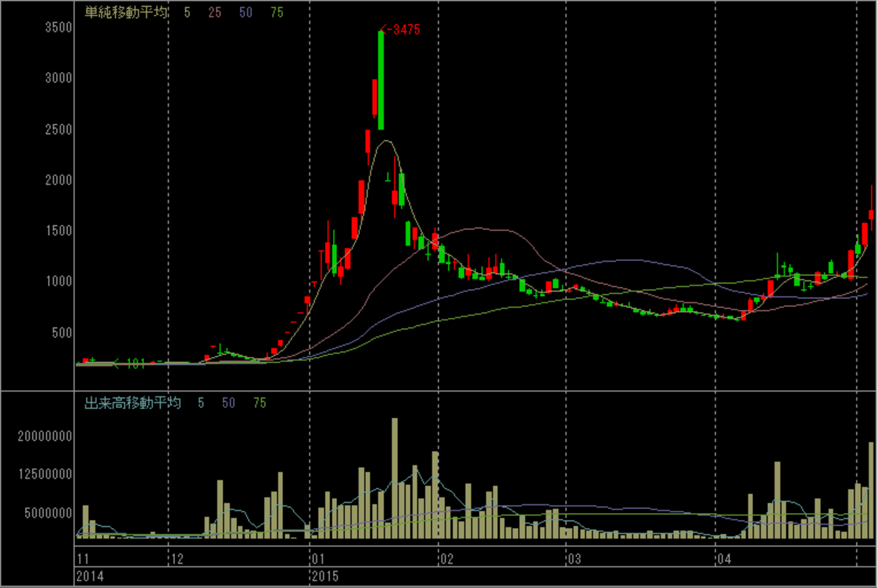
Task: Click the 12500000 volume axis label
Action: pos(45,474)
